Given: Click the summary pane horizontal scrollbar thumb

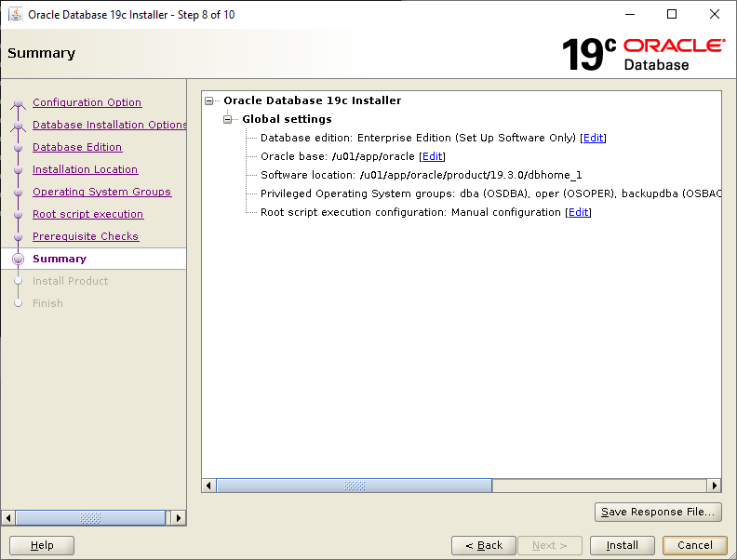Looking at the screenshot, I should pos(355,486).
